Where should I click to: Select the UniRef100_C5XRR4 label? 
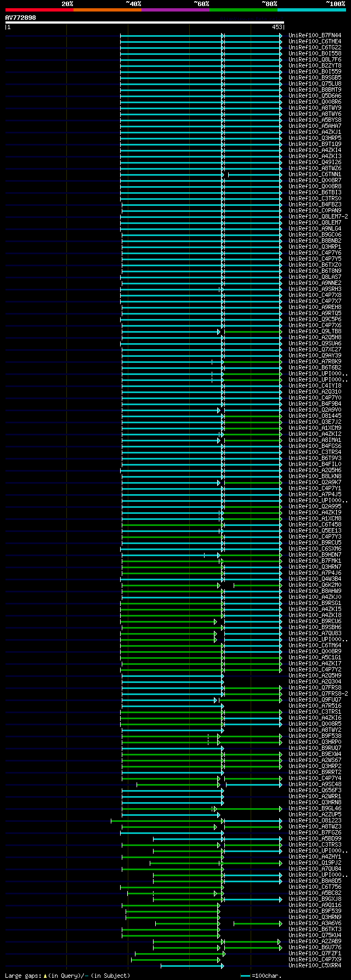315,965
